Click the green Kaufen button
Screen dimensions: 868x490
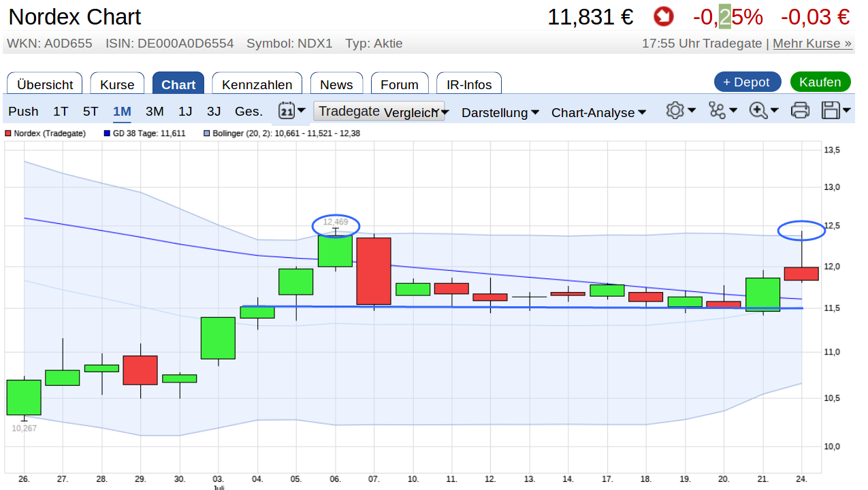click(x=820, y=82)
